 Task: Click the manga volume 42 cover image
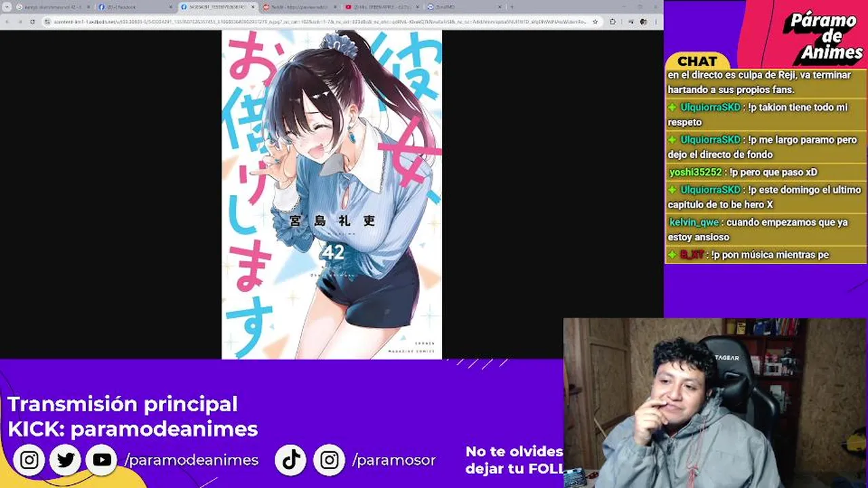(x=332, y=195)
